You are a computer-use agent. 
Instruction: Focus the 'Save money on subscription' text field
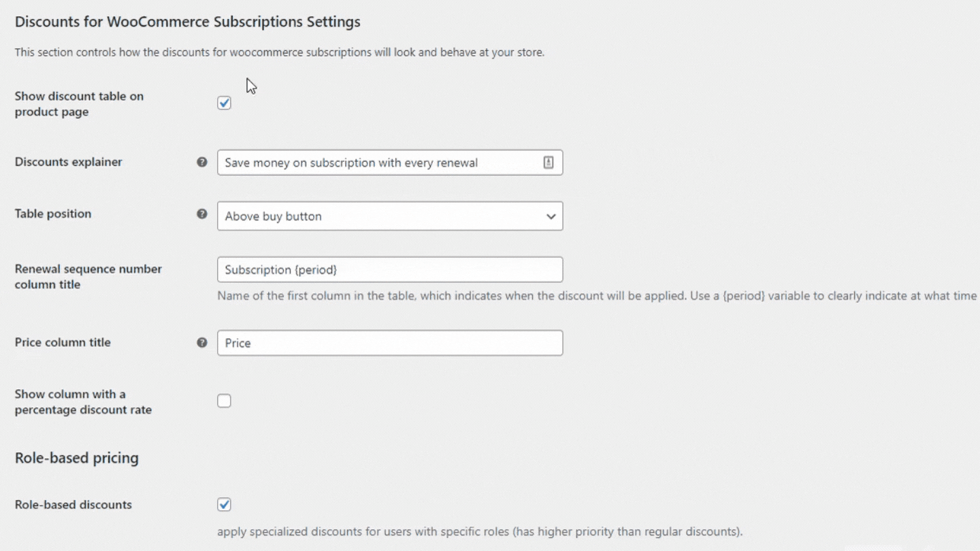pyautogui.click(x=390, y=163)
